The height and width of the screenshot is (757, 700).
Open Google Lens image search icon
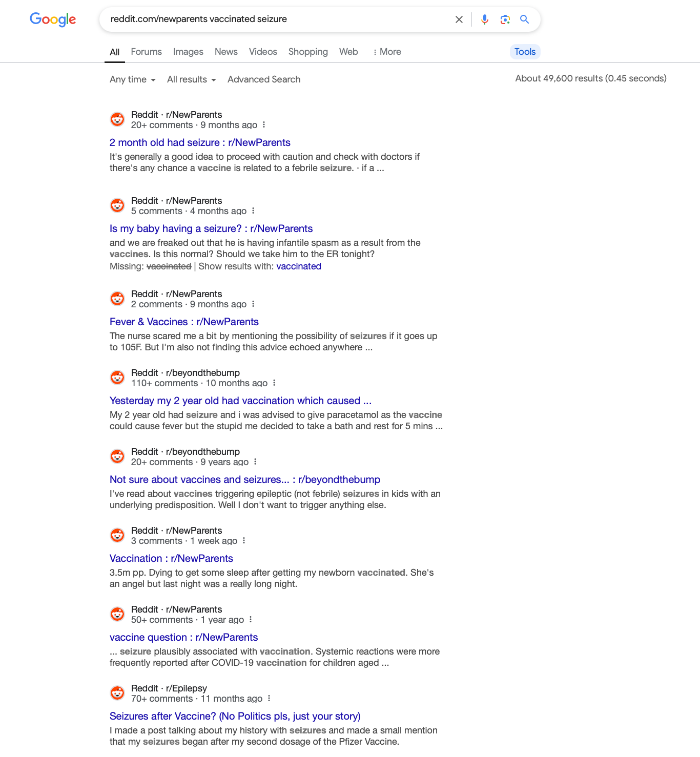click(x=505, y=19)
